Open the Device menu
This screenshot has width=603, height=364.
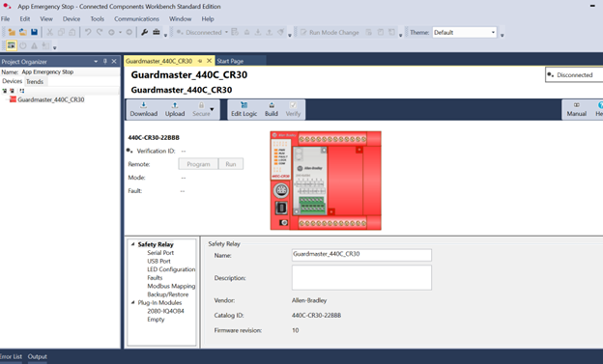(x=72, y=19)
